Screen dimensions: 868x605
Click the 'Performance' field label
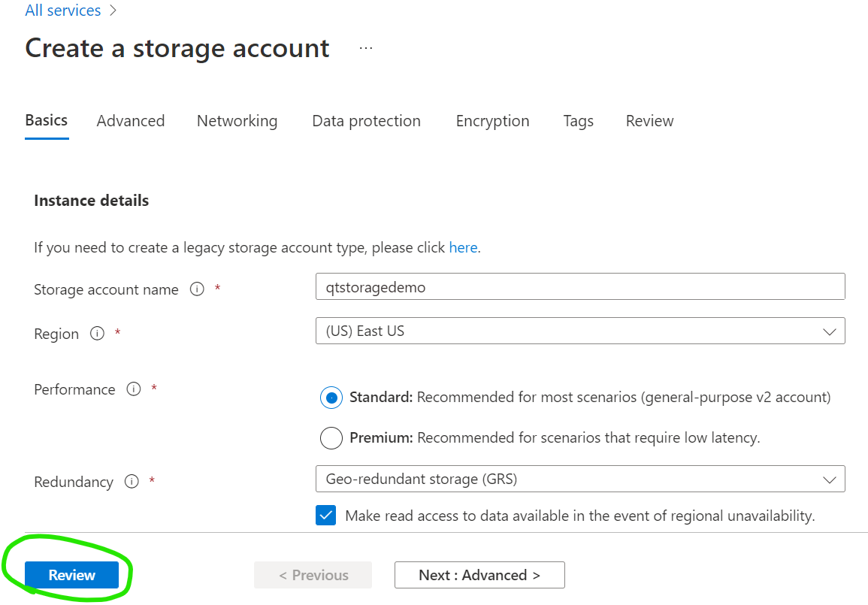(x=74, y=389)
